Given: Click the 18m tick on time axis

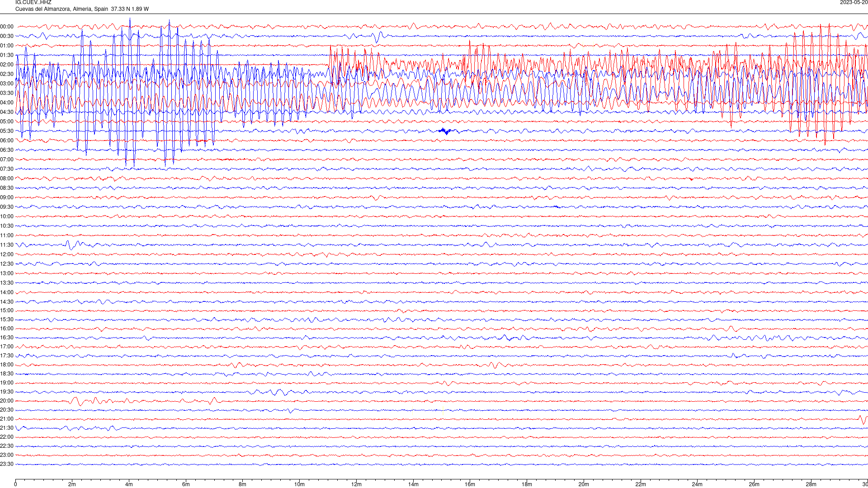Looking at the screenshot, I should point(527,484).
